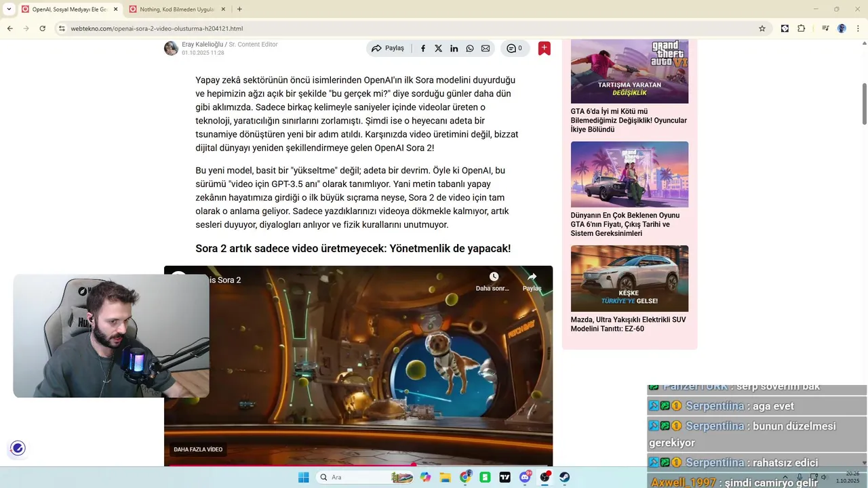868x488 pixels.
Task: Click the floating blue assistant icon
Action: point(18,448)
